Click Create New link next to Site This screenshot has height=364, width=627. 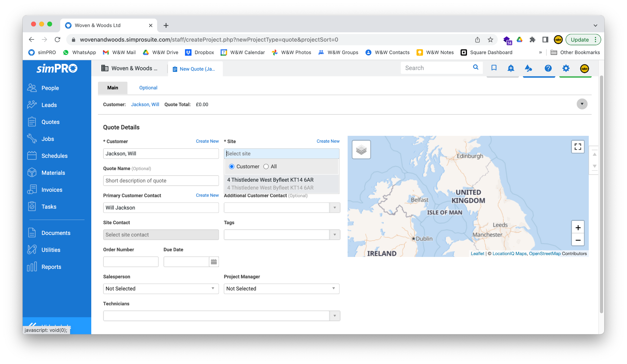(x=328, y=141)
